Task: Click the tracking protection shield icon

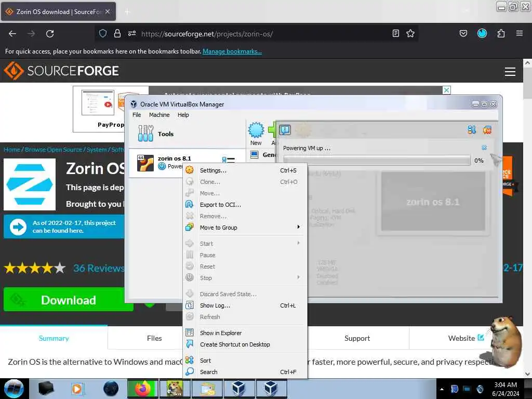Action: tap(103, 33)
